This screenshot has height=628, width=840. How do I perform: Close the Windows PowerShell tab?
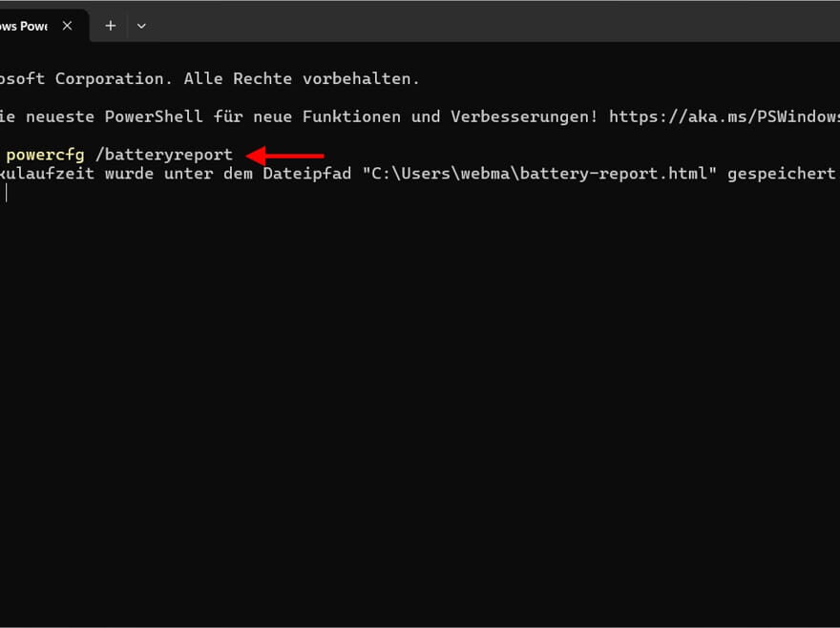(x=66, y=26)
